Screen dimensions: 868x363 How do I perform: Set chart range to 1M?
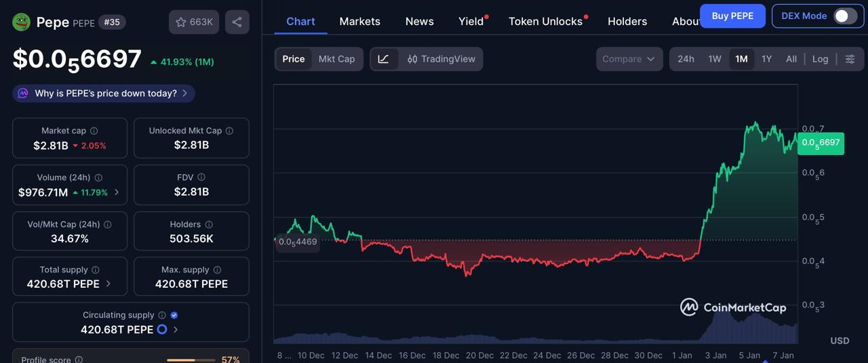pos(741,59)
